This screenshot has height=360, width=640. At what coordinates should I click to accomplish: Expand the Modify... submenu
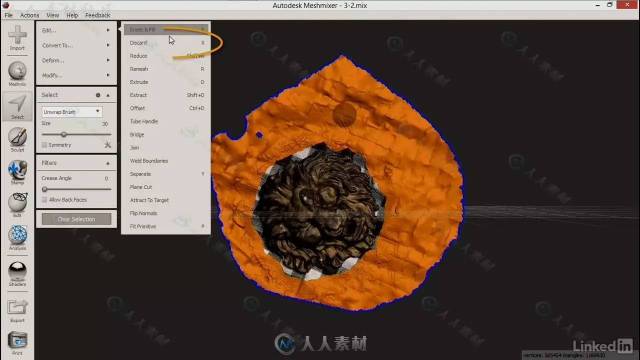click(x=76, y=75)
